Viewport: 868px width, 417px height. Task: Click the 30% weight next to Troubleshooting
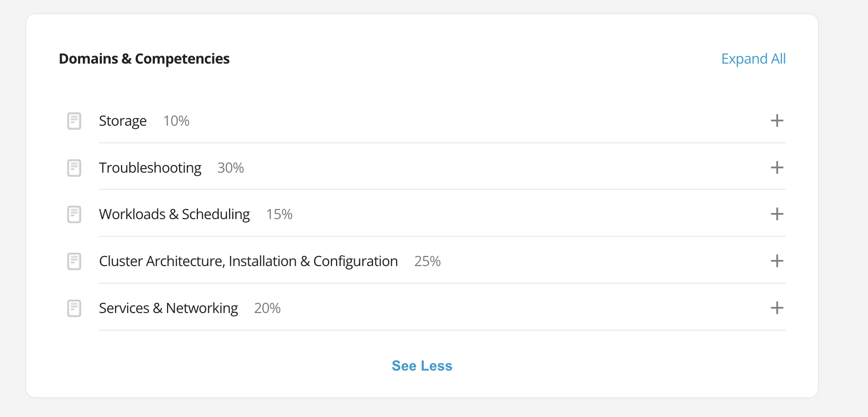[x=231, y=168]
